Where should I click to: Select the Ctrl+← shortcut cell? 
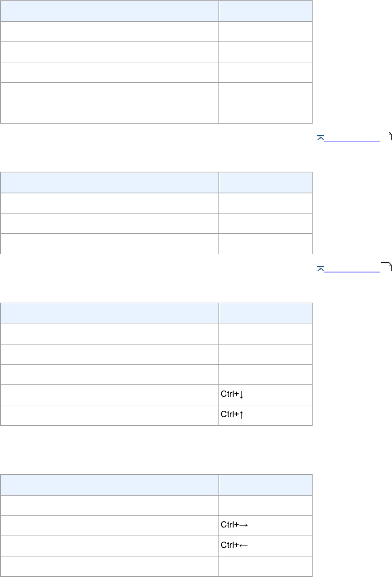pyautogui.click(x=265, y=546)
